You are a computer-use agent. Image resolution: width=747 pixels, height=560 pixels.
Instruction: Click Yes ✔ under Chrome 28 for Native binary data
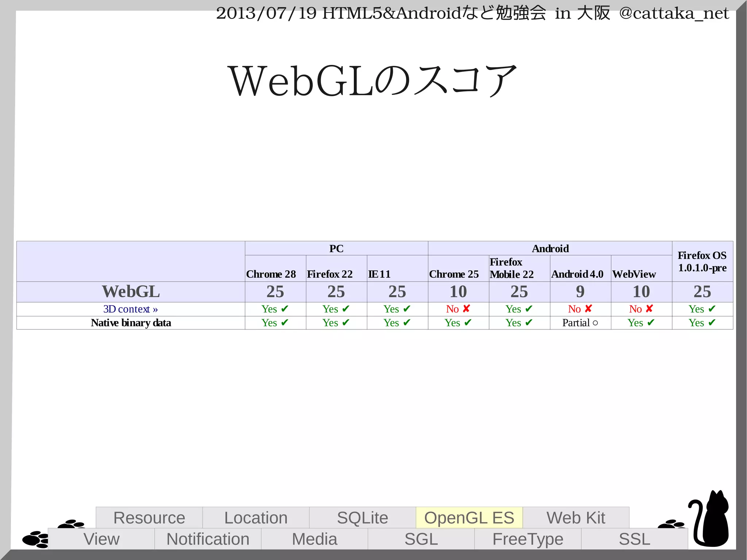point(275,323)
